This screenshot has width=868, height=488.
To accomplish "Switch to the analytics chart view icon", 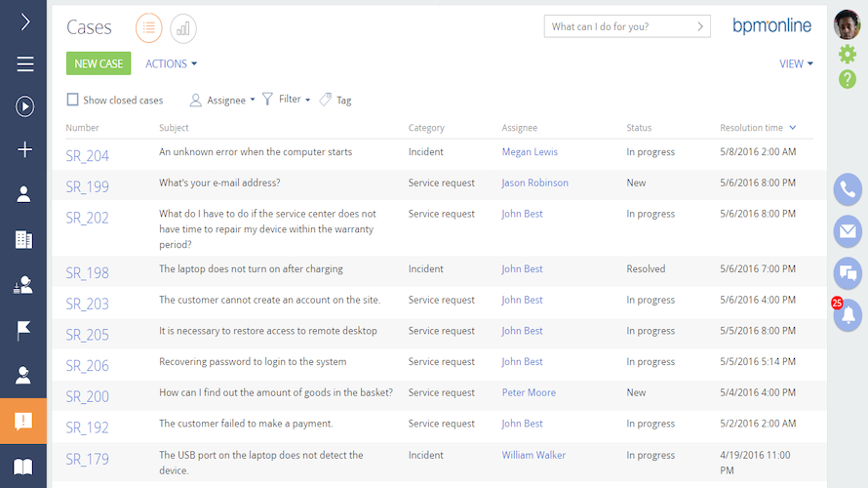I will point(183,28).
